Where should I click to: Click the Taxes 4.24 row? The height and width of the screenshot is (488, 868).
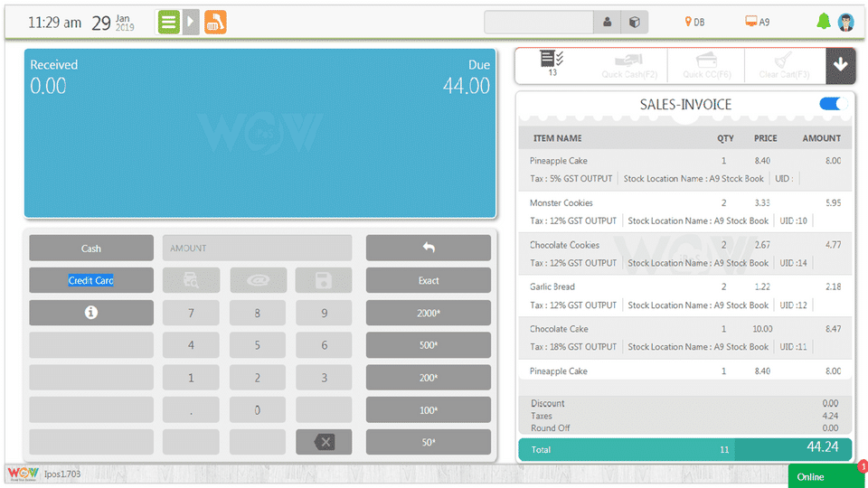pos(685,416)
